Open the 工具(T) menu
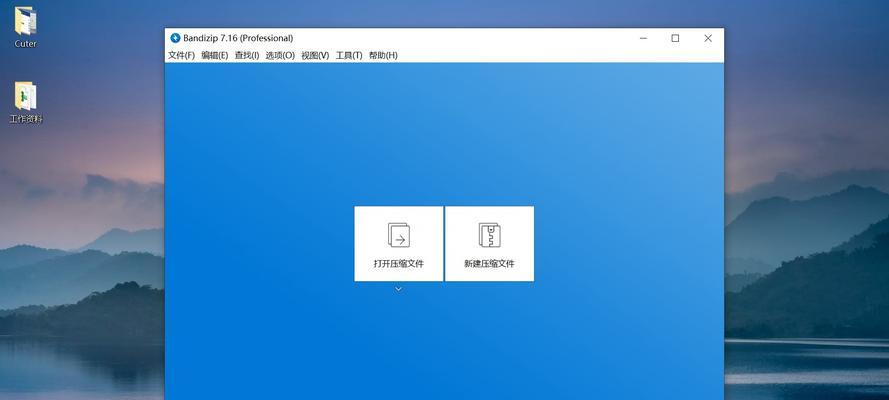889x400 pixels. pyautogui.click(x=349, y=56)
